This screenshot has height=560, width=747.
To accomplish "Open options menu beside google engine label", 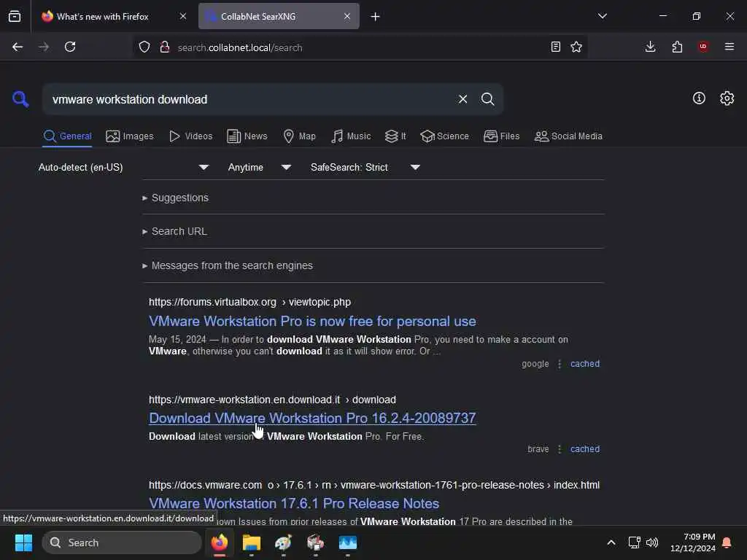I will coord(560,364).
